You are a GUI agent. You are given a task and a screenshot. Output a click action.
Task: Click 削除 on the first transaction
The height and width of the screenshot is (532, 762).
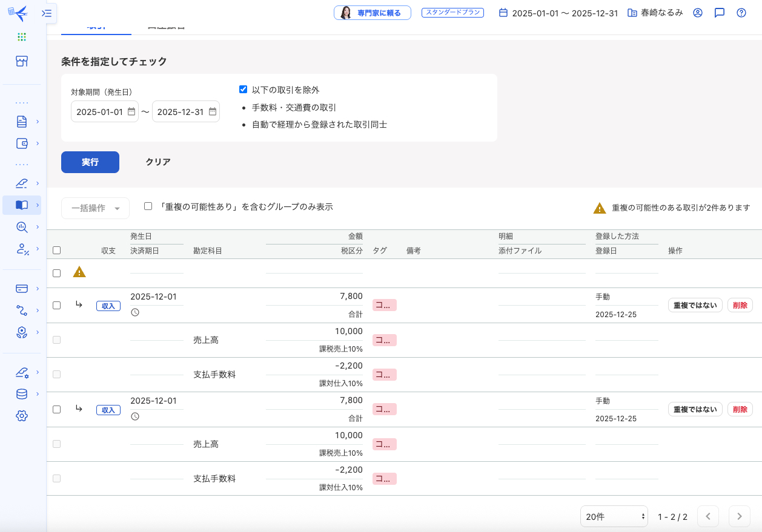(x=740, y=306)
